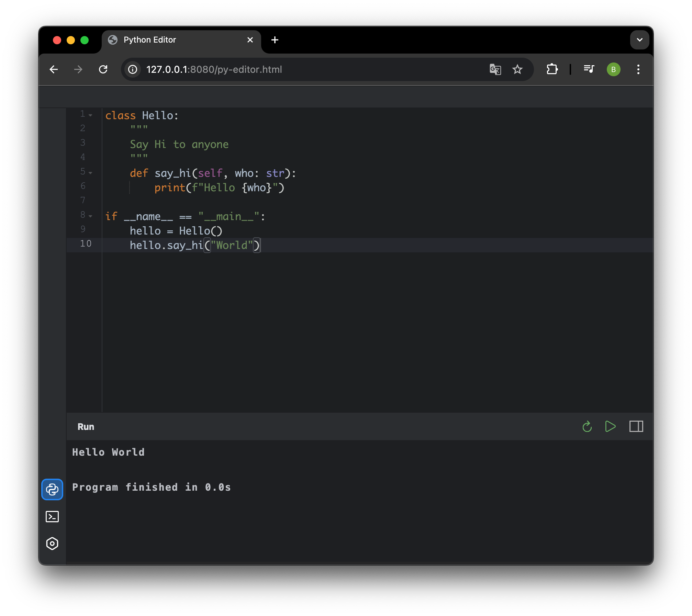Click the macOS yellow minimize window button
The height and width of the screenshot is (616, 692).
(x=71, y=40)
